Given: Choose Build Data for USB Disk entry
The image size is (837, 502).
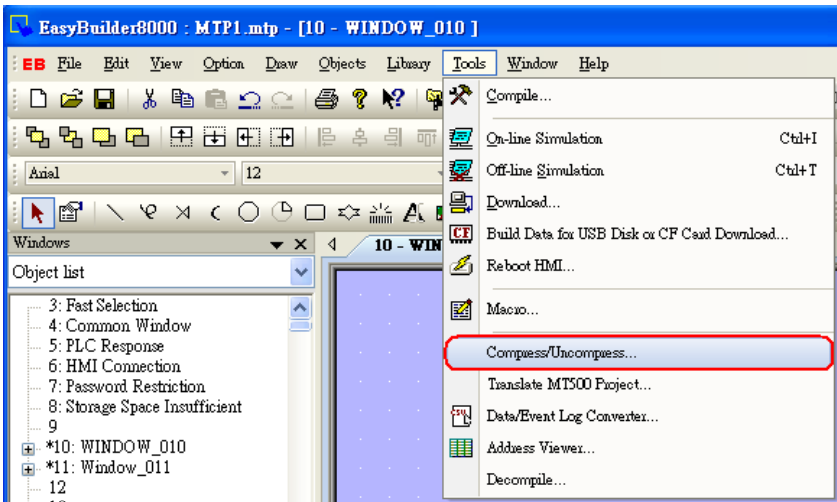Looking at the screenshot, I should pyautogui.click(x=638, y=234).
